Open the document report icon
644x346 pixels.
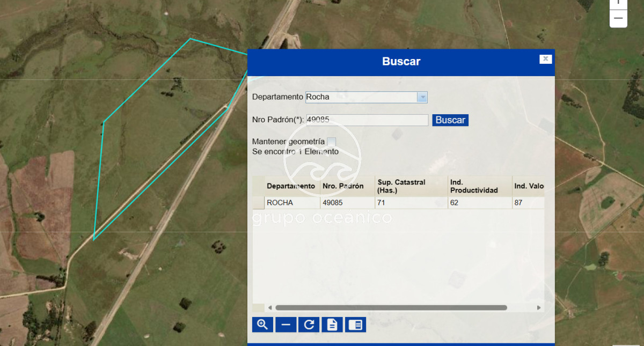(332, 325)
